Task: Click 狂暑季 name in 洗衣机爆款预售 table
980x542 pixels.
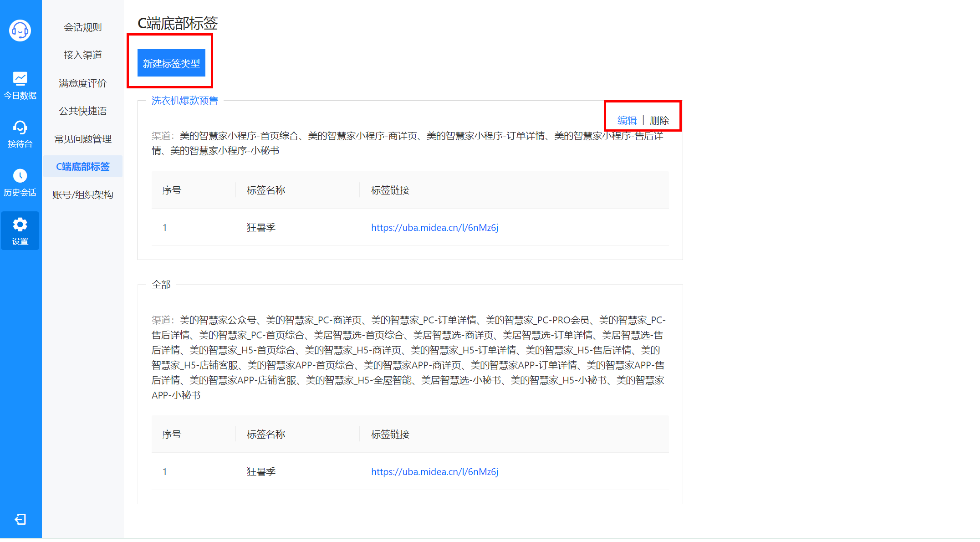Action: point(261,228)
